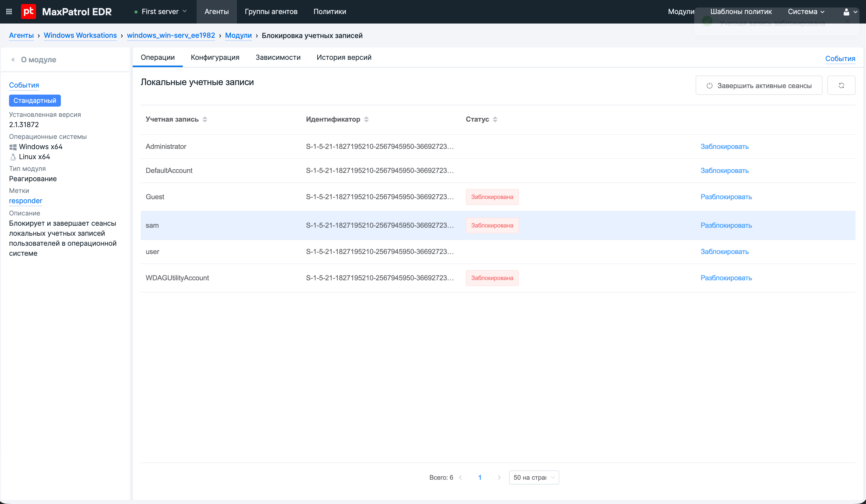Sort by the Статус column arrows
The height and width of the screenshot is (504, 866).
495,119
